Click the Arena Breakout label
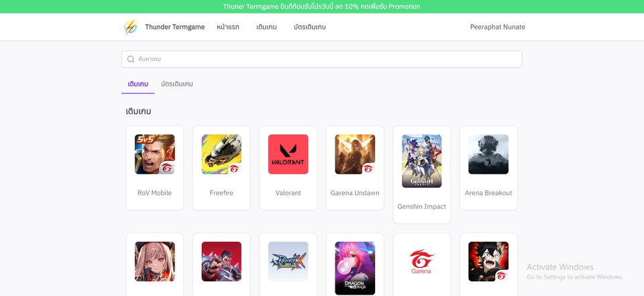Image resolution: width=644 pixels, height=296 pixels. (x=488, y=193)
